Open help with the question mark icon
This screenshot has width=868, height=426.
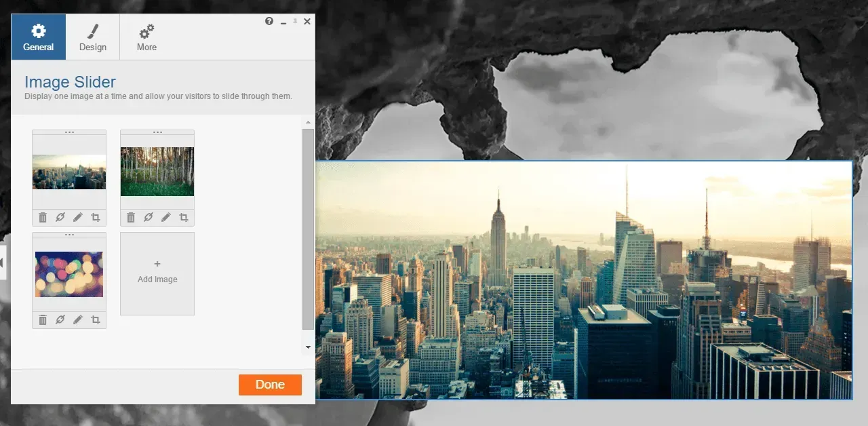tap(269, 22)
